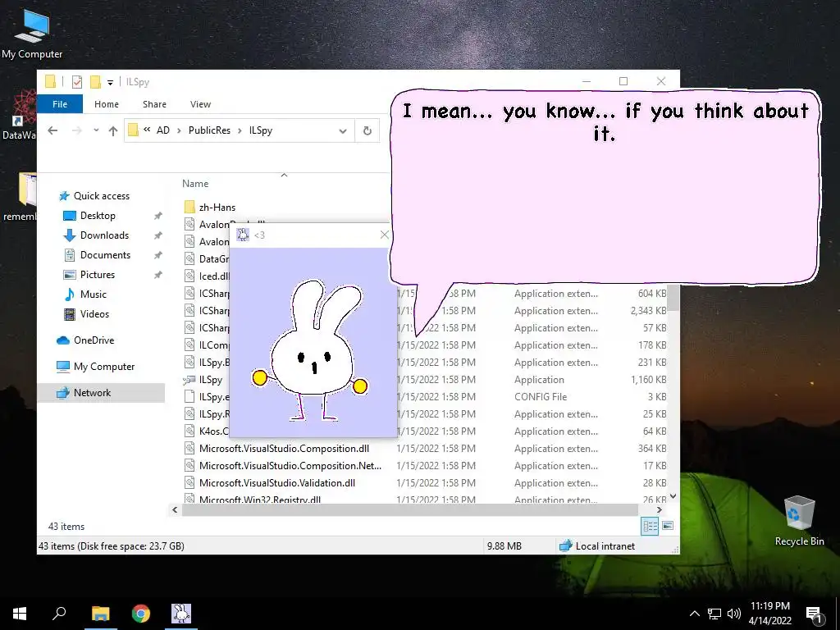Open the Share ribbon tab

pyautogui.click(x=154, y=104)
